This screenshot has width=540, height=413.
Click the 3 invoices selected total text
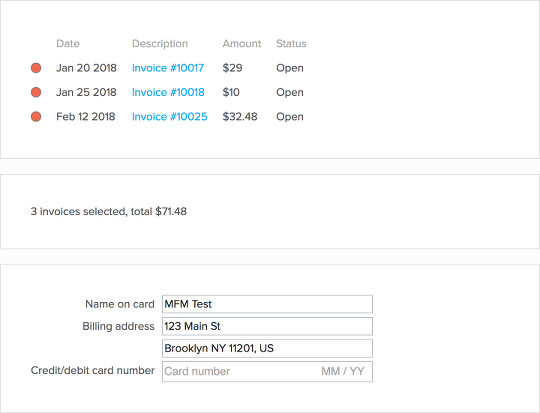(109, 211)
